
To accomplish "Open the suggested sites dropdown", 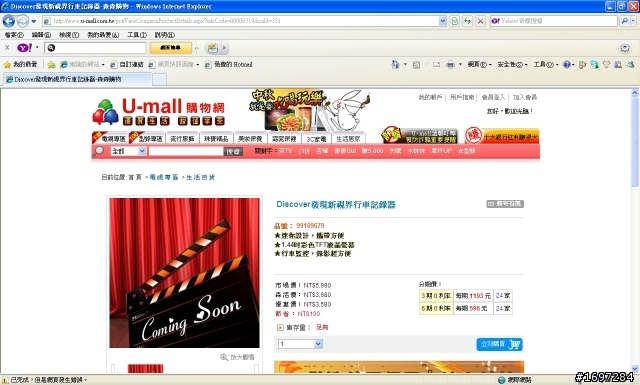I will tap(82, 65).
